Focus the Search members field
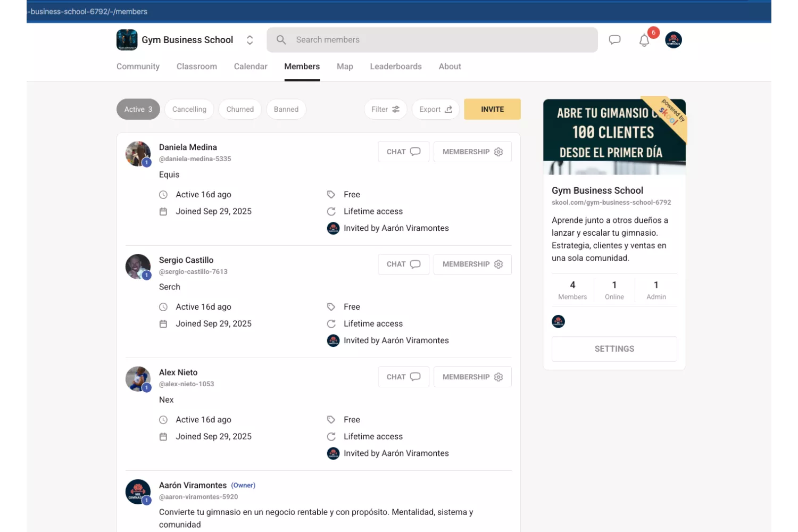The height and width of the screenshot is (532, 798). pos(432,40)
